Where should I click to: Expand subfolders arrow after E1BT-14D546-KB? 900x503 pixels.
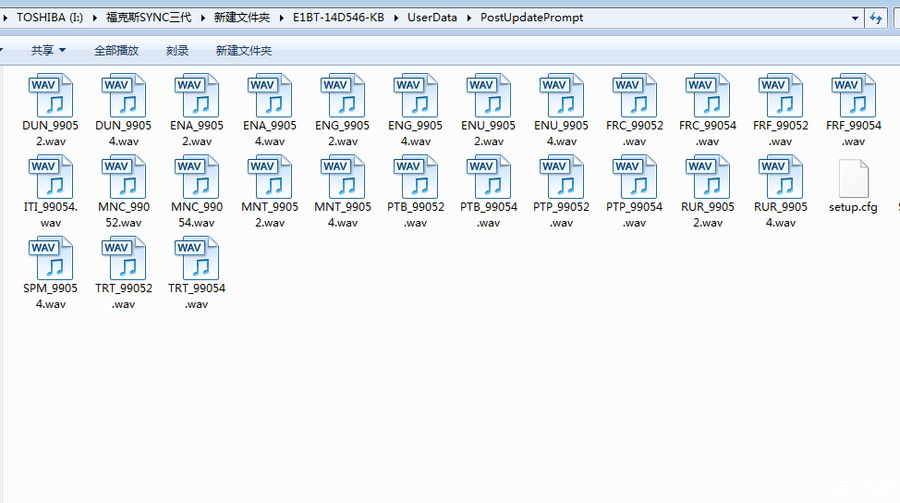395,18
